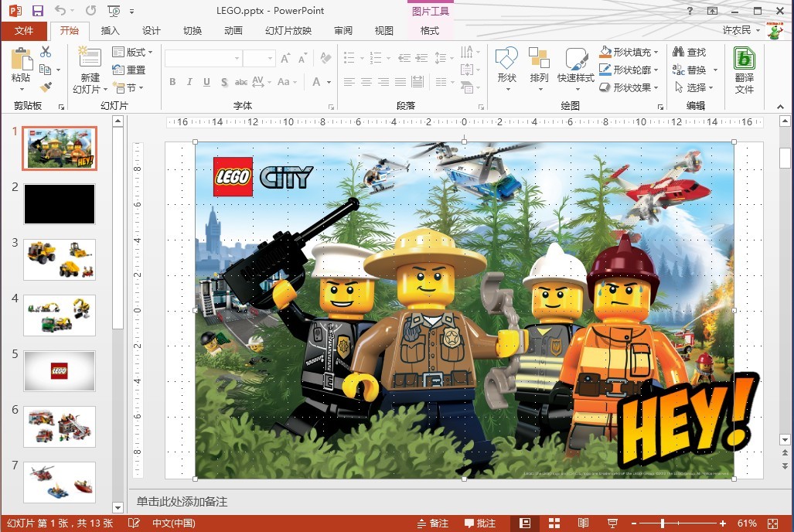Image resolution: width=794 pixels, height=532 pixels.
Task: Expand the Arrange (排列) dropdown
Action: pyautogui.click(x=539, y=77)
